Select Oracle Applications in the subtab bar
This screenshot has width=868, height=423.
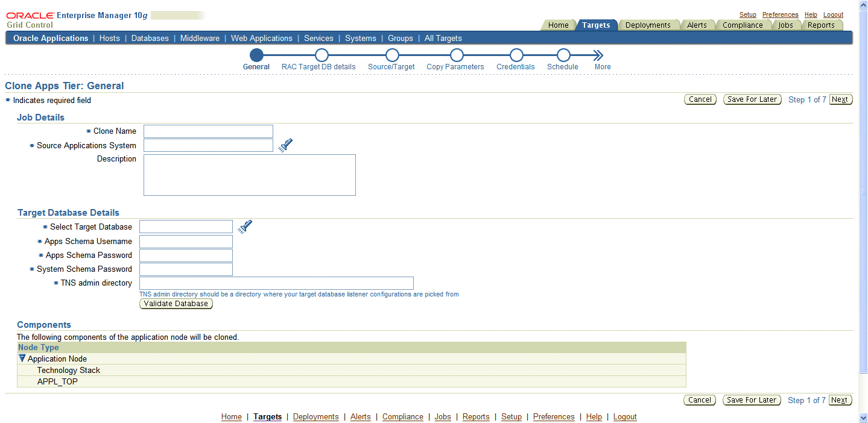(x=51, y=38)
